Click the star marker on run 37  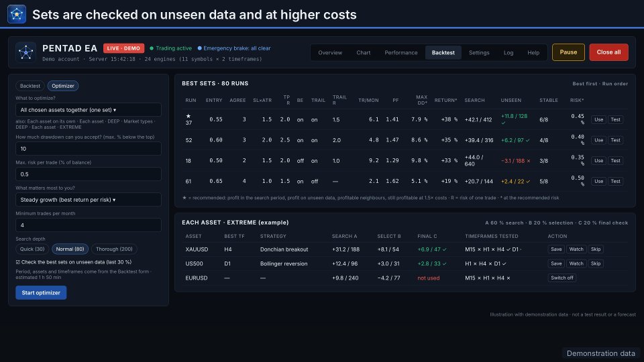click(x=189, y=116)
